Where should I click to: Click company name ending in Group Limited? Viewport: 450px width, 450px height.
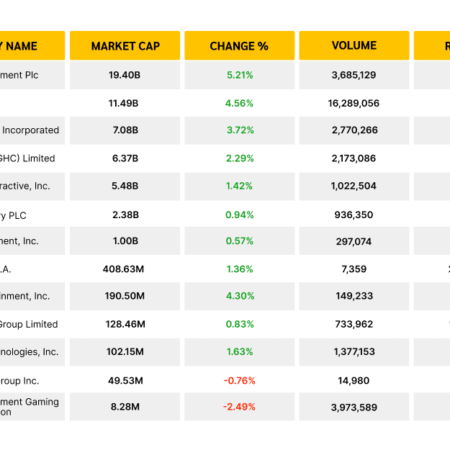[29, 324]
